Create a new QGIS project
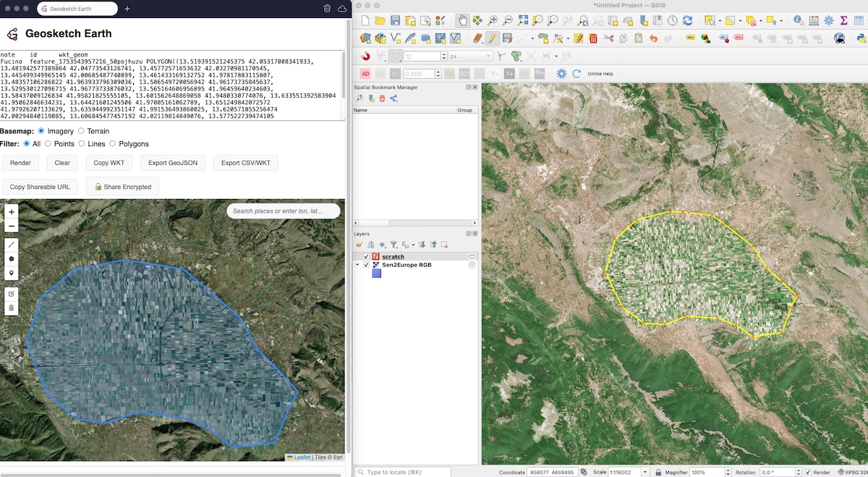The height and width of the screenshot is (477, 868). 365,20
